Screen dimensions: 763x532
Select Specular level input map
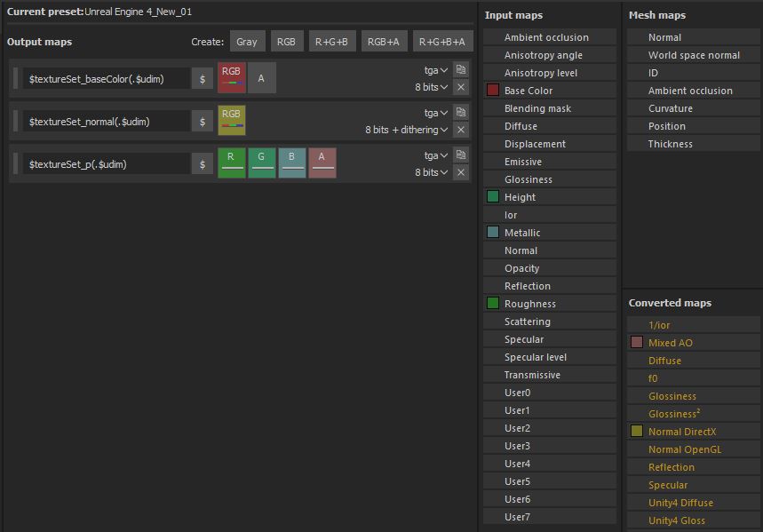point(550,357)
